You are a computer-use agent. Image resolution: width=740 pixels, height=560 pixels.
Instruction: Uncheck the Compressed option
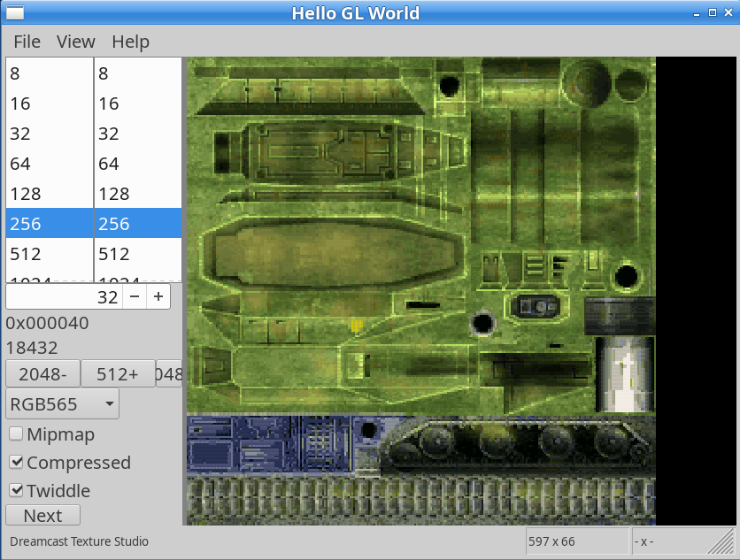click(70, 463)
